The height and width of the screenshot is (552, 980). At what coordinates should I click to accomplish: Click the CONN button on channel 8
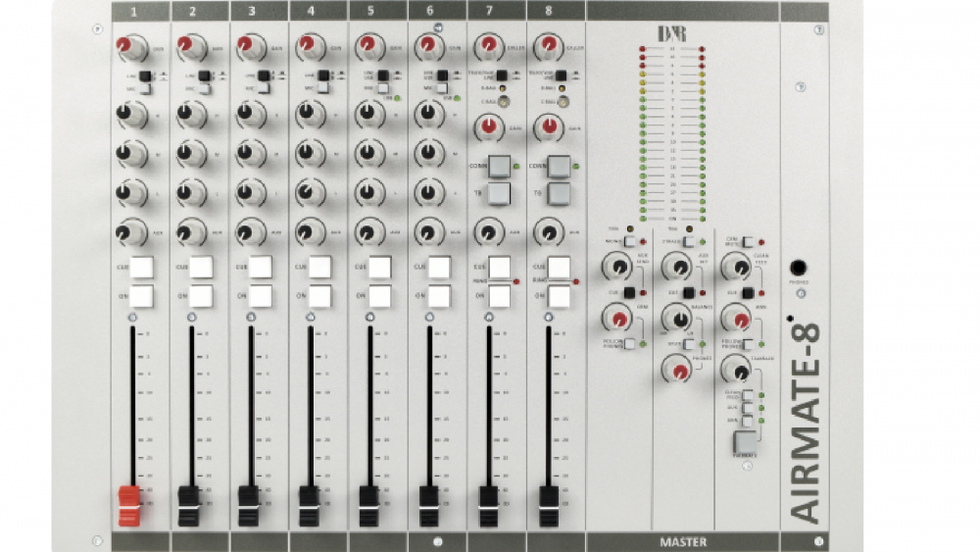pos(559,167)
